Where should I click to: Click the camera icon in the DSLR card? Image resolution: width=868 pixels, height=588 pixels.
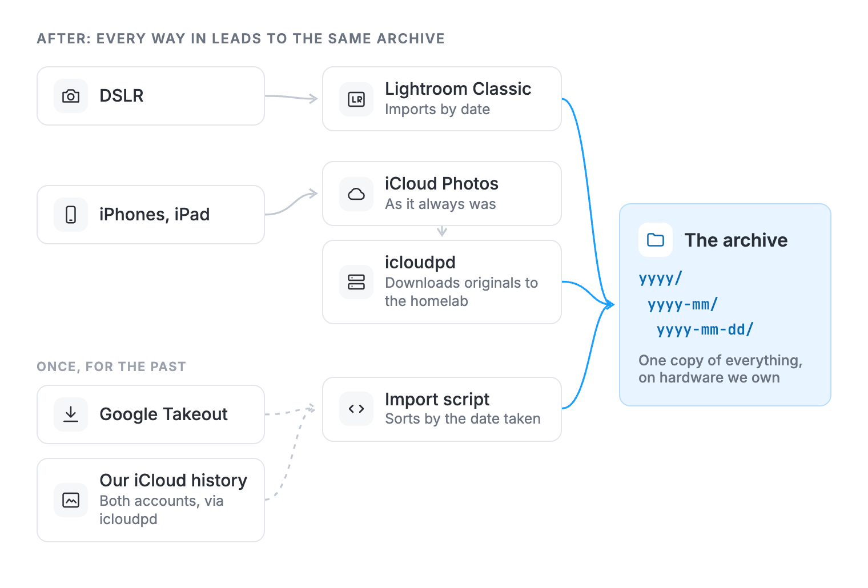71,96
